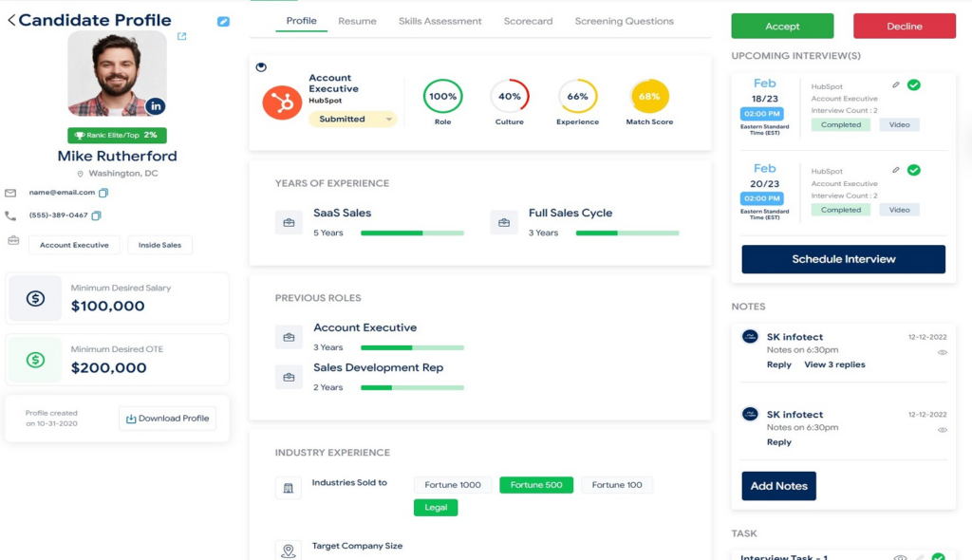Image resolution: width=972 pixels, height=560 pixels.
Task: Toggle the Fortune 500 industry tag
Action: pyautogui.click(x=536, y=485)
